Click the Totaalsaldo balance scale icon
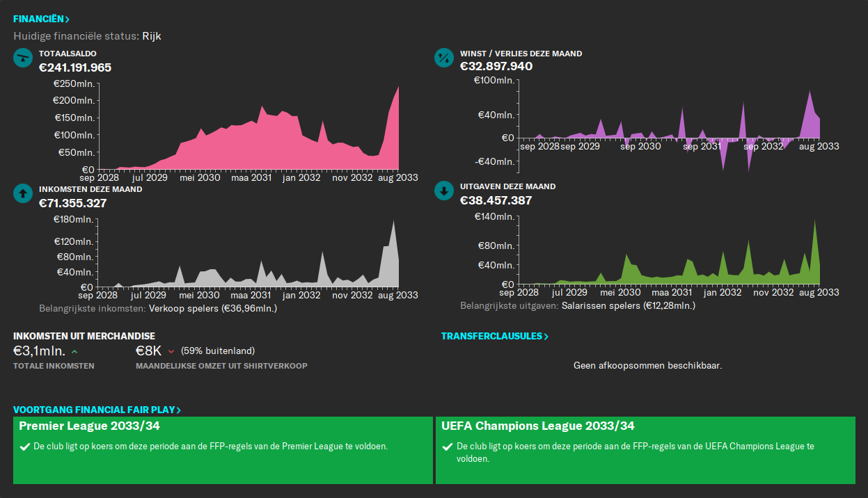This screenshot has height=498, width=868. 23,58
